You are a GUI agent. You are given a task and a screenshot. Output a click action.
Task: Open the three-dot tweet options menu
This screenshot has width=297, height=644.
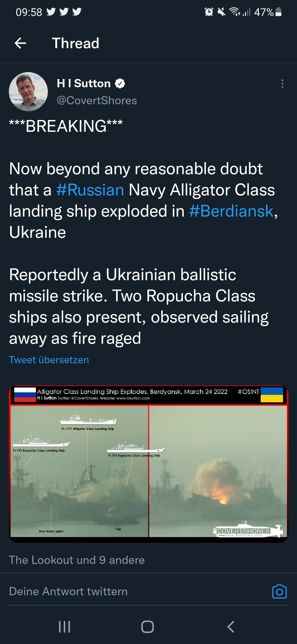coord(282,84)
